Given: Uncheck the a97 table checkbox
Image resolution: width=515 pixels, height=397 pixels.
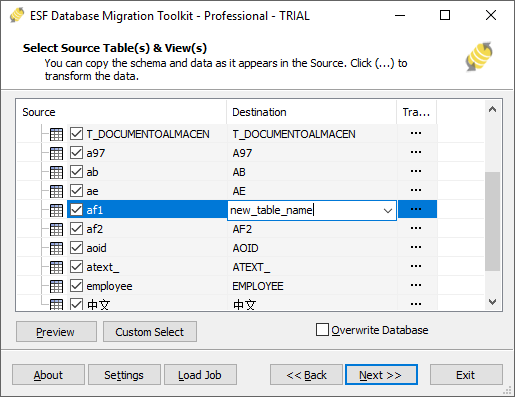Looking at the screenshot, I should click(x=76, y=153).
